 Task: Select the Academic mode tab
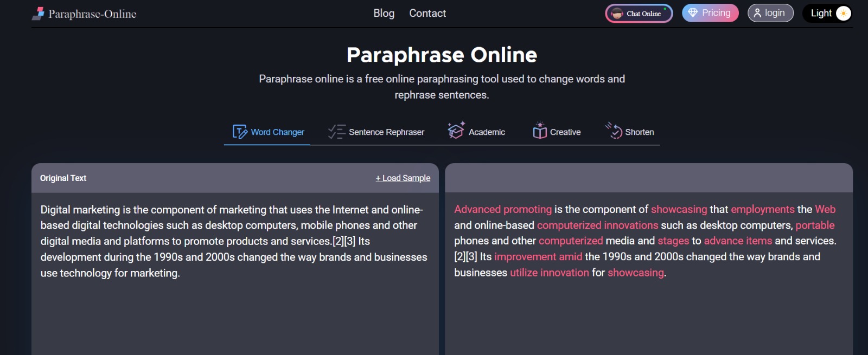click(487, 132)
